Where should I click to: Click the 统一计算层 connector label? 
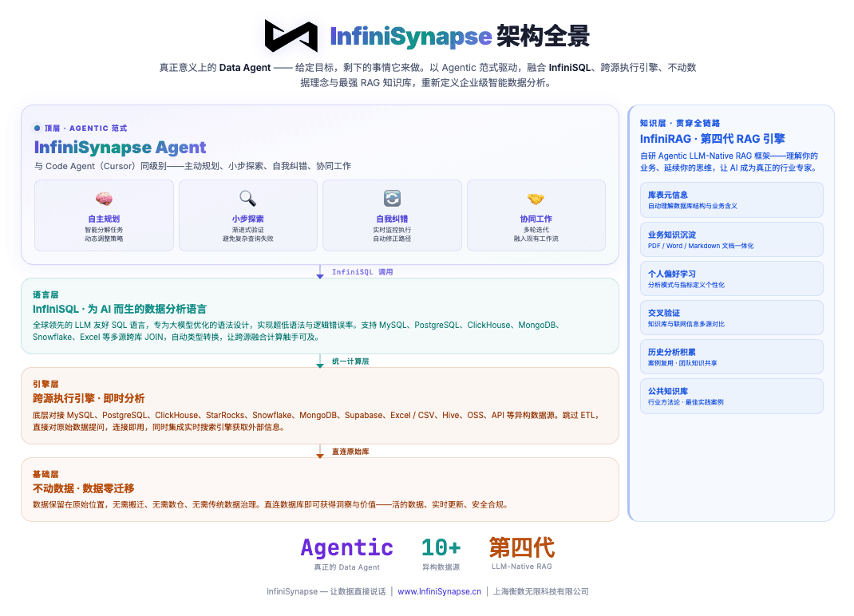point(350,361)
